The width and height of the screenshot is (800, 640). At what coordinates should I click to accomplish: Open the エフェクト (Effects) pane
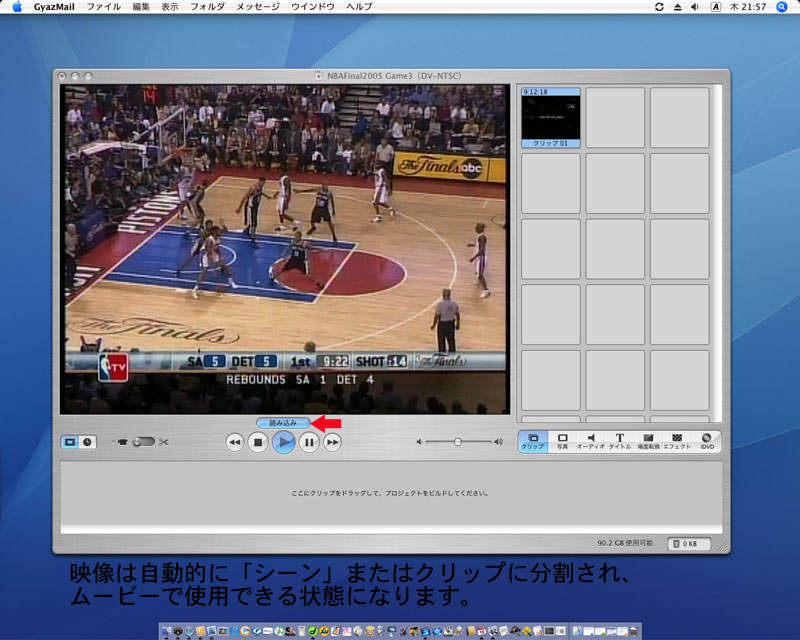pyautogui.click(x=677, y=441)
